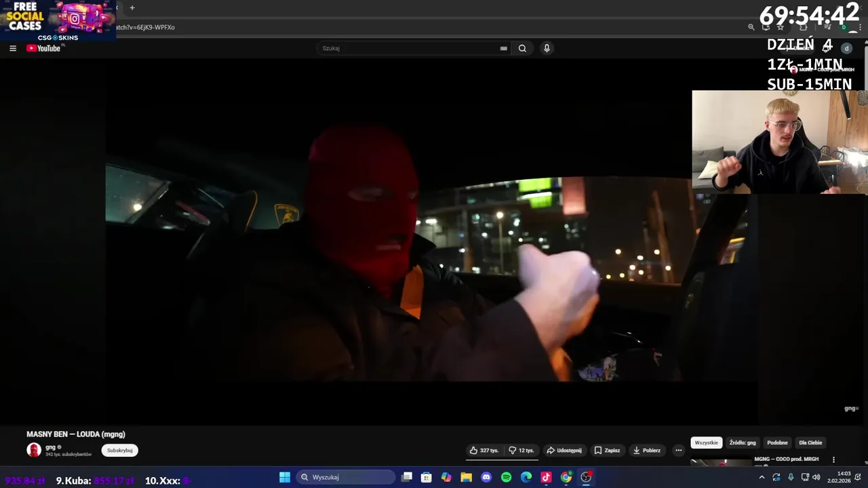Image resolution: width=868 pixels, height=488 pixels.
Task: Open the Windows Start menu
Action: pos(285,477)
